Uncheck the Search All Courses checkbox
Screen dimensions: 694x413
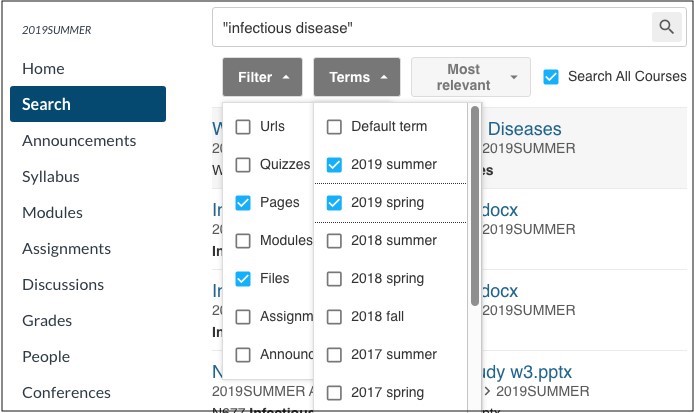(551, 77)
